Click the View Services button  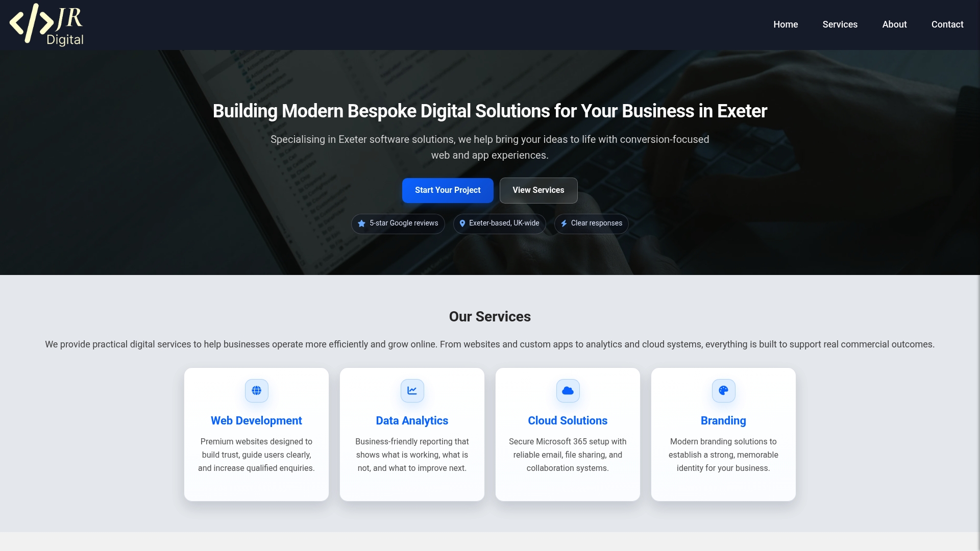tap(538, 190)
